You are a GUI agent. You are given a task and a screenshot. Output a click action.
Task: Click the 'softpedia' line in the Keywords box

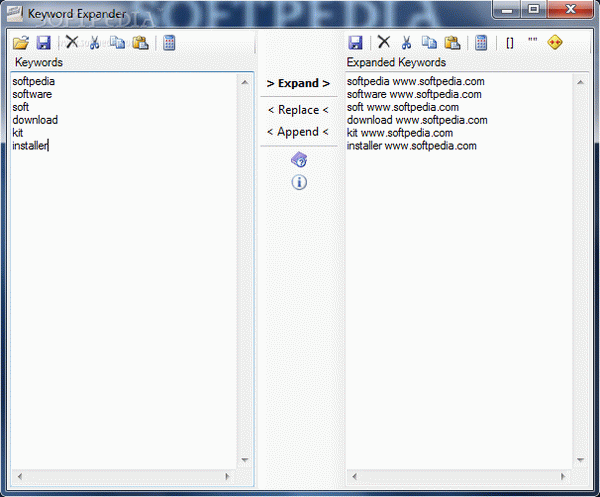[34, 81]
